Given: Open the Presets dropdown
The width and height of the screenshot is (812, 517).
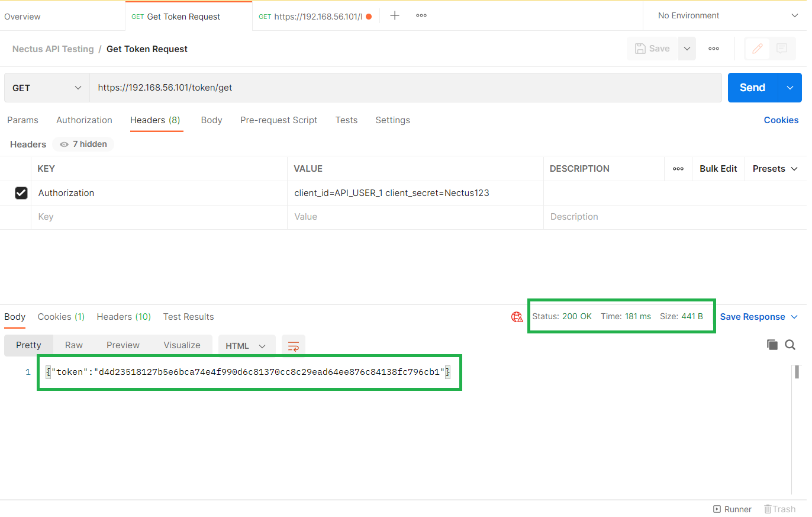Looking at the screenshot, I should pyautogui.click(x=775, y=169).
